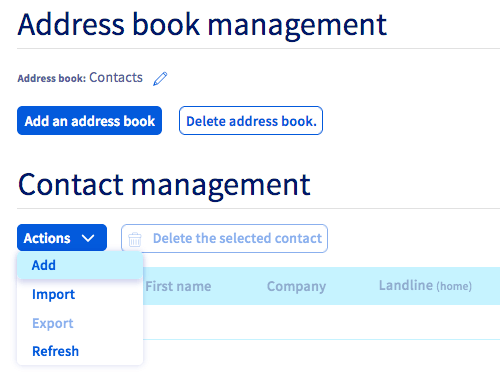Click the pencil icon to rename Contacts address book
The height and width of the screenshot is (382, 500).
tap(160, 79)
